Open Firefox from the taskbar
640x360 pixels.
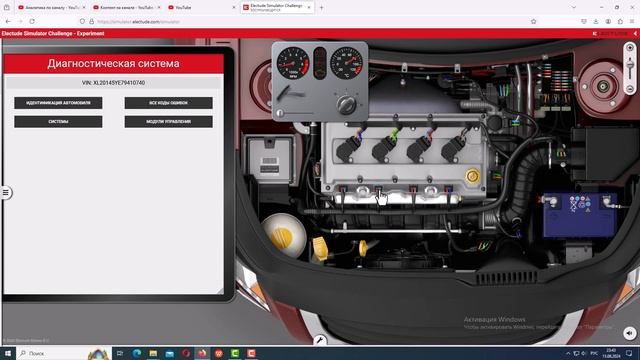point(202,353)
